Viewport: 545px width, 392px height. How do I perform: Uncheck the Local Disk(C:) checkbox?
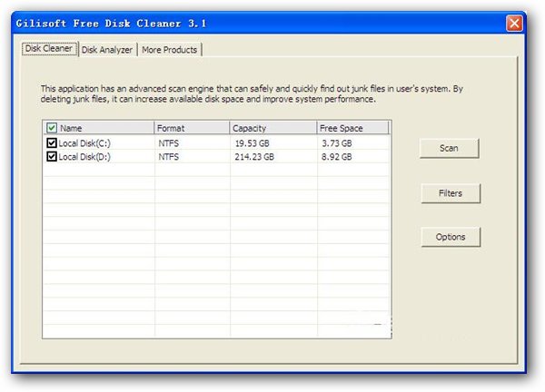pos(52,142)
